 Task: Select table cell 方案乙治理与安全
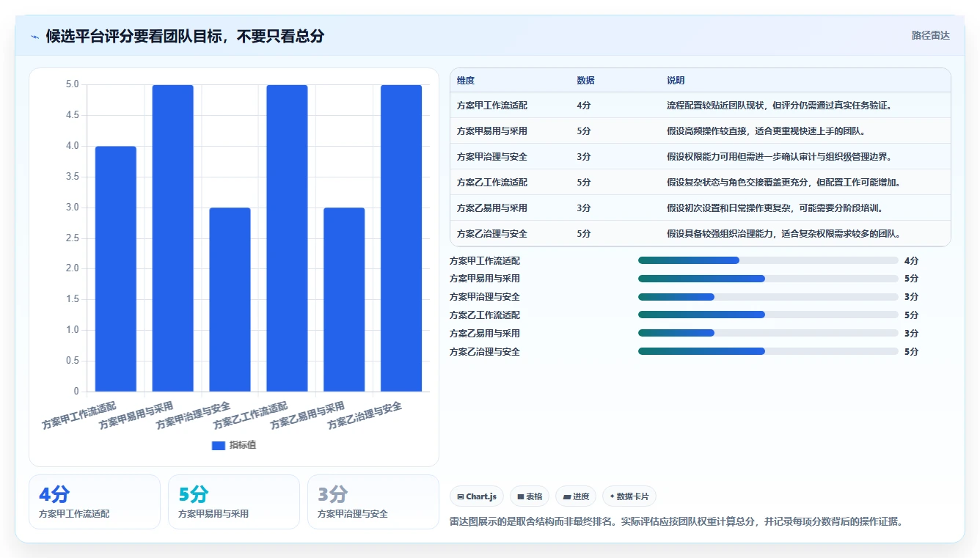(492, 234)
